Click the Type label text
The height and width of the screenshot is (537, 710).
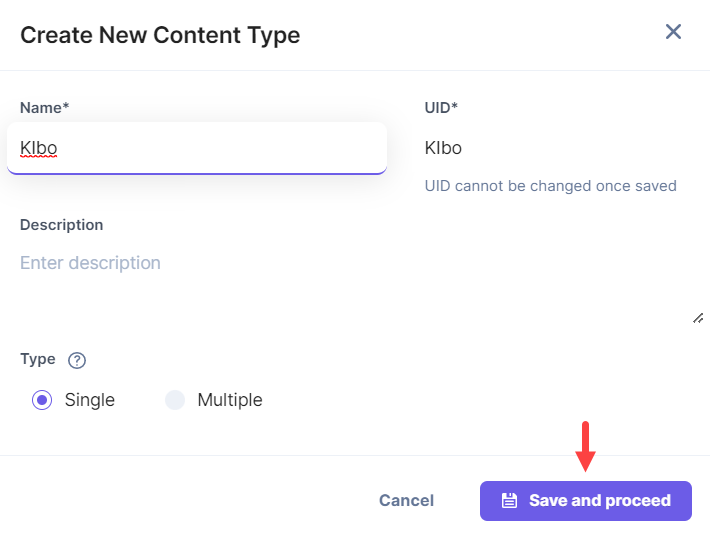[x=38, y=359]
